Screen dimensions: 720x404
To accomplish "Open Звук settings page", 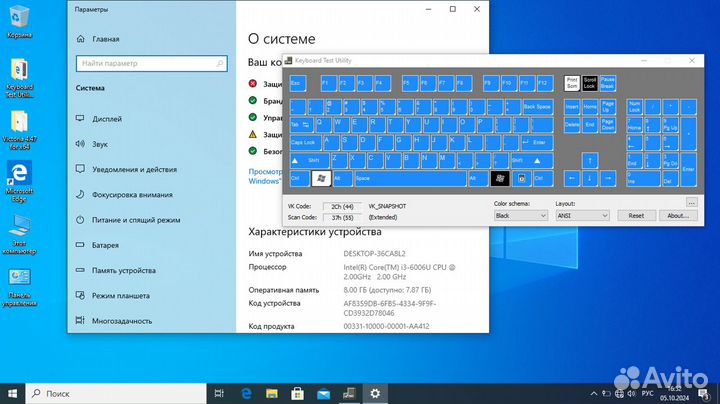I will 100,144.
